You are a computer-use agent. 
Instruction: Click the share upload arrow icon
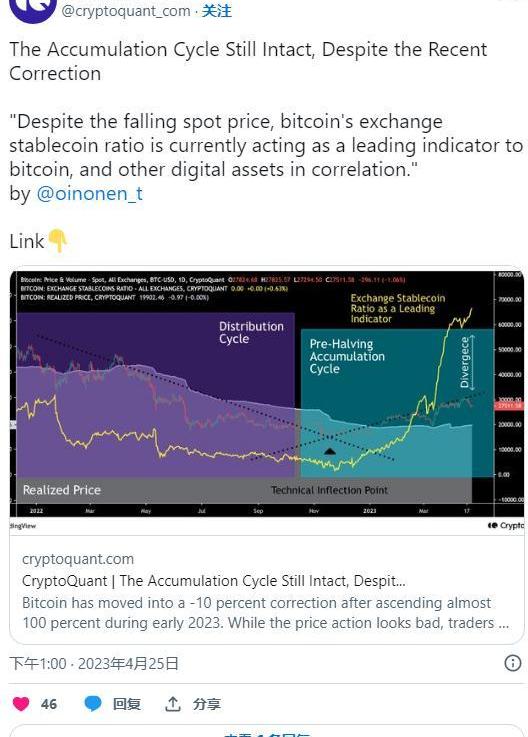pos(173,704)
